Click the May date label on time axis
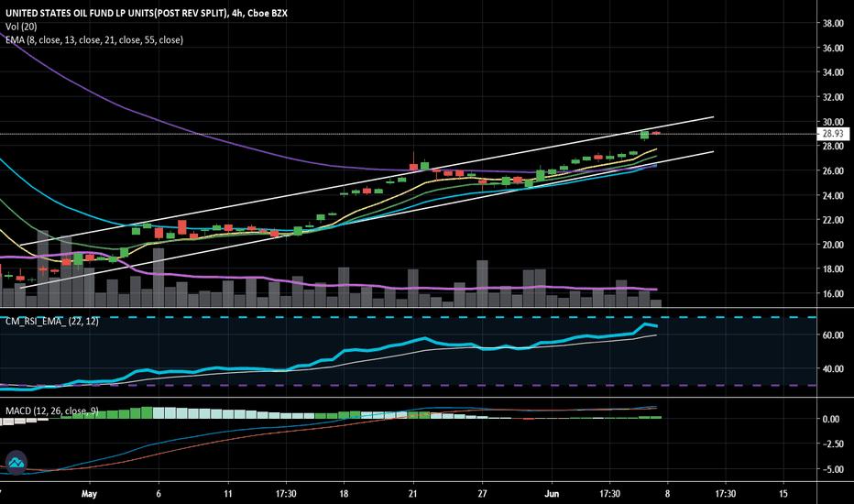The image size is (854, 504). pyautogui.click(x=89, y=494)
